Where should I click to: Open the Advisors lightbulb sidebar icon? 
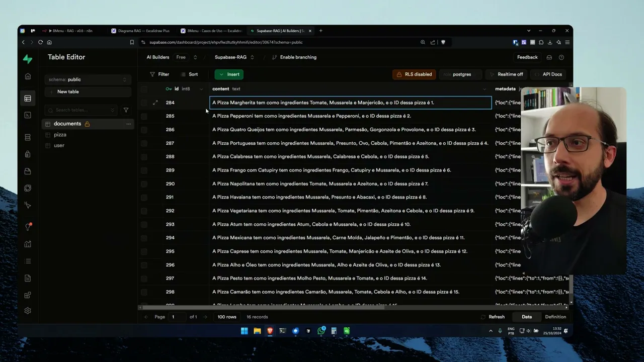(28, 227)
